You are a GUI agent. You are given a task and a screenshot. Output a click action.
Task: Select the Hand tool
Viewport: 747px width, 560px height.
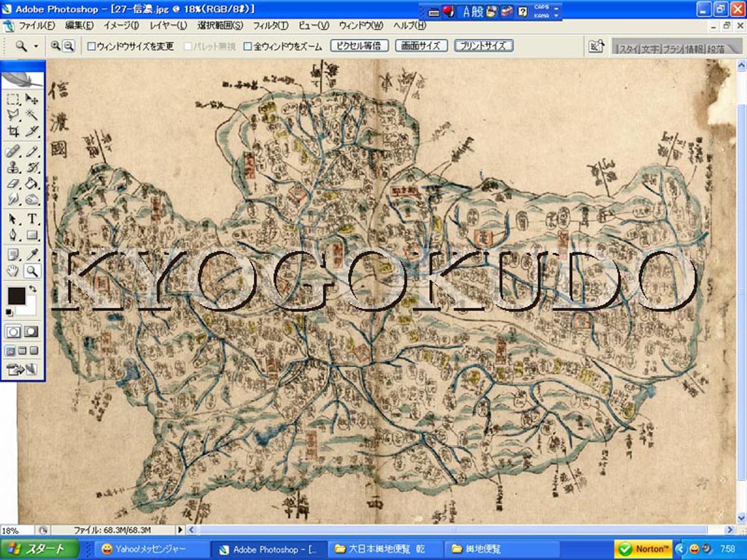13,271
